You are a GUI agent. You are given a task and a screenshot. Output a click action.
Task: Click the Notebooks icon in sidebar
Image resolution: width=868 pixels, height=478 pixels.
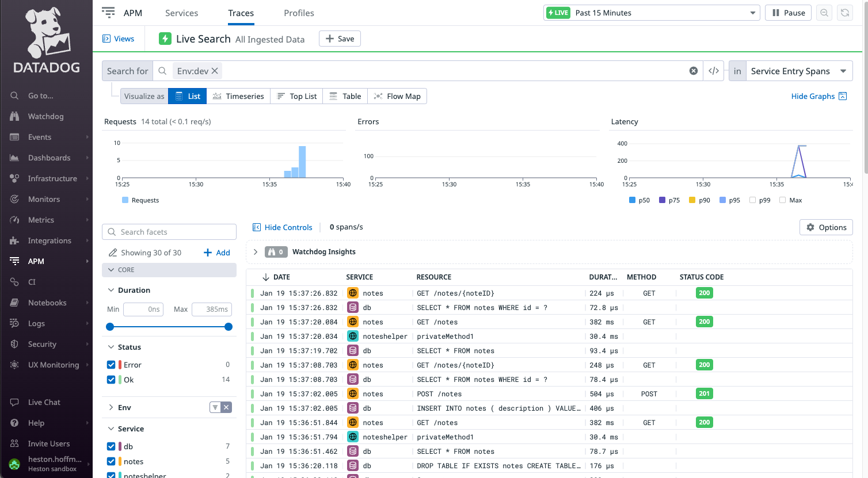point(14,303)
